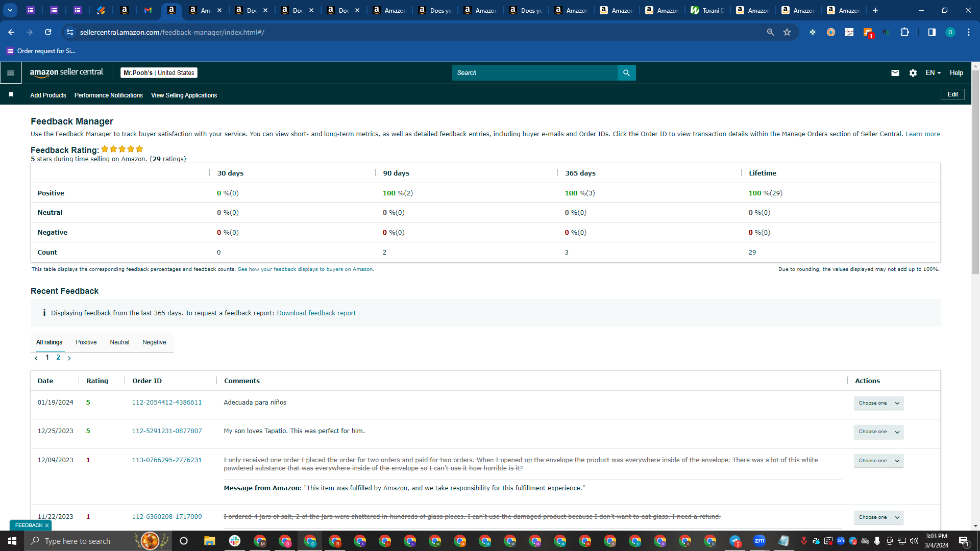Follow the Learn more link
The height and width of the screenshot is (551, 980).
(923, 134)
